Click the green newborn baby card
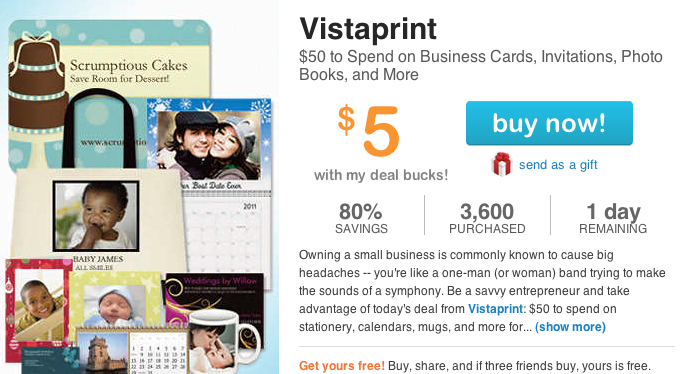 click(115, 300)
